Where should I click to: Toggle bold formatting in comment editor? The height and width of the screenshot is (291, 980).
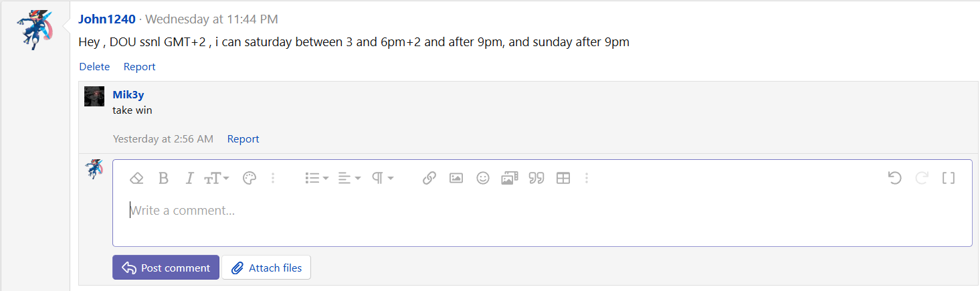point(163,178)
